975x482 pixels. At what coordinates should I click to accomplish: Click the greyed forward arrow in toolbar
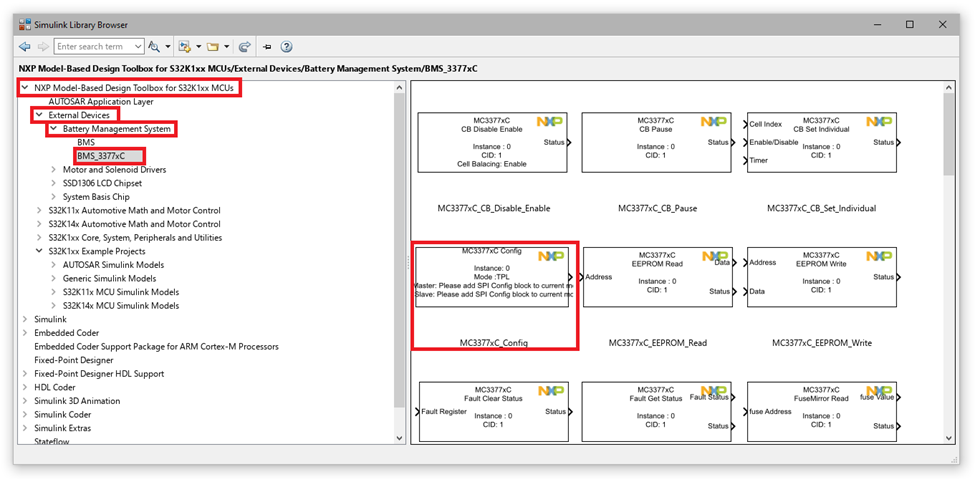point(43,47)
